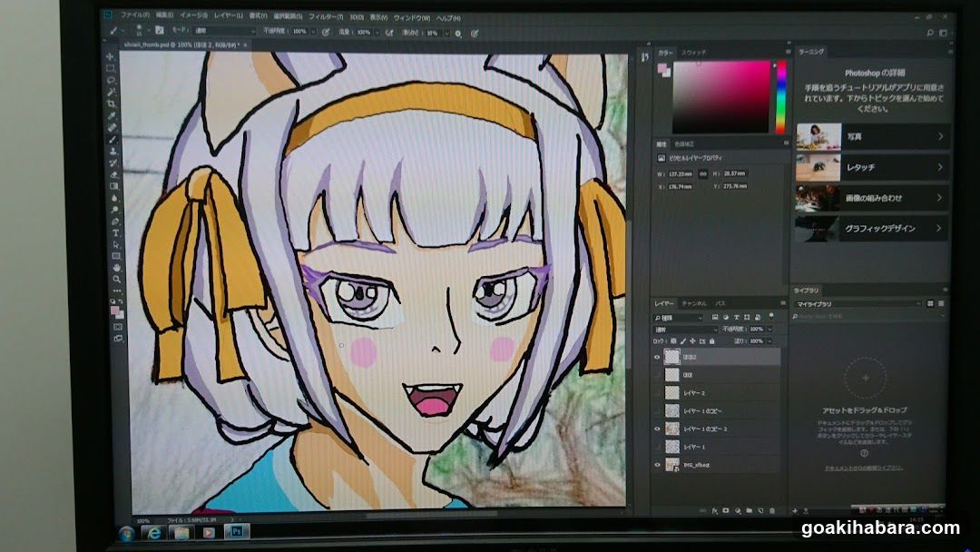The image size is (980, 552).
Task: Click the screen mode icon in toolbar
Action: coord(118,339)
